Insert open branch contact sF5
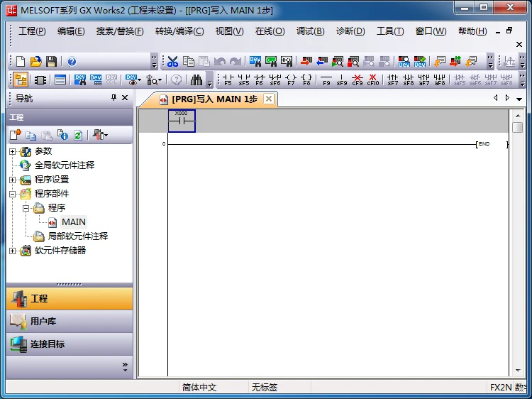Screen dimensions: 532x399 (243, 80)
